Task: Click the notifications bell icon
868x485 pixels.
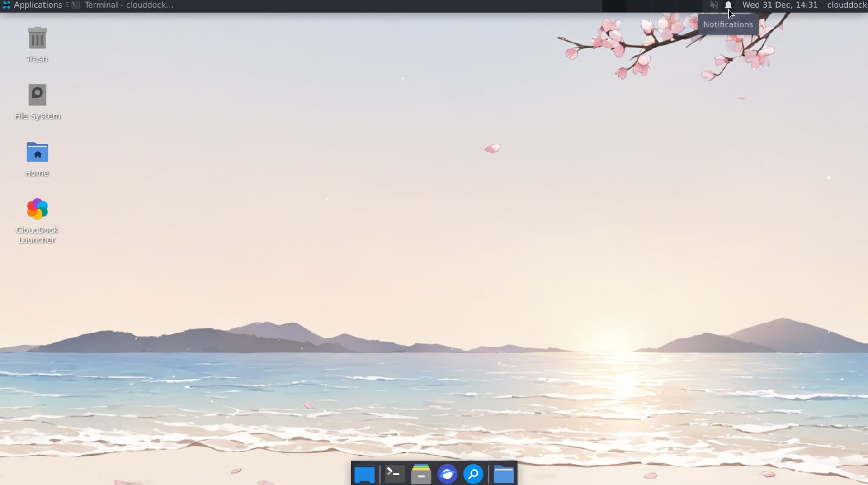Action: [x=728, y=5]
